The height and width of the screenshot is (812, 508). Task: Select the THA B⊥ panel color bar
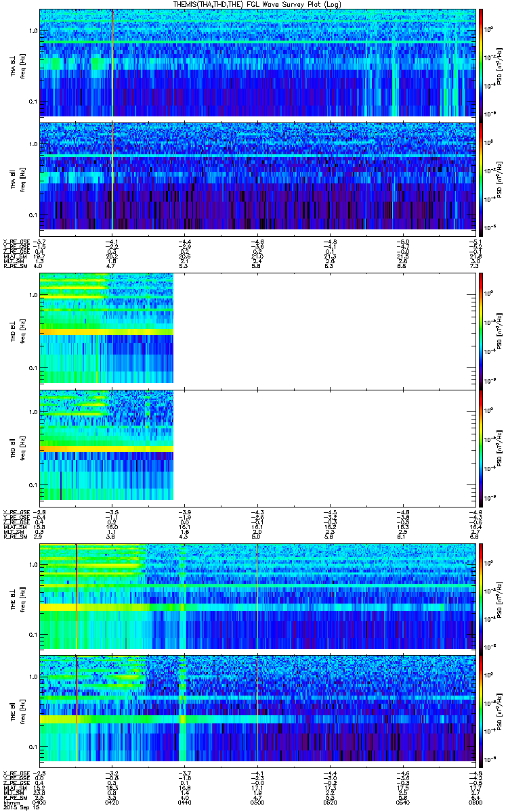[x=480, y=62]
